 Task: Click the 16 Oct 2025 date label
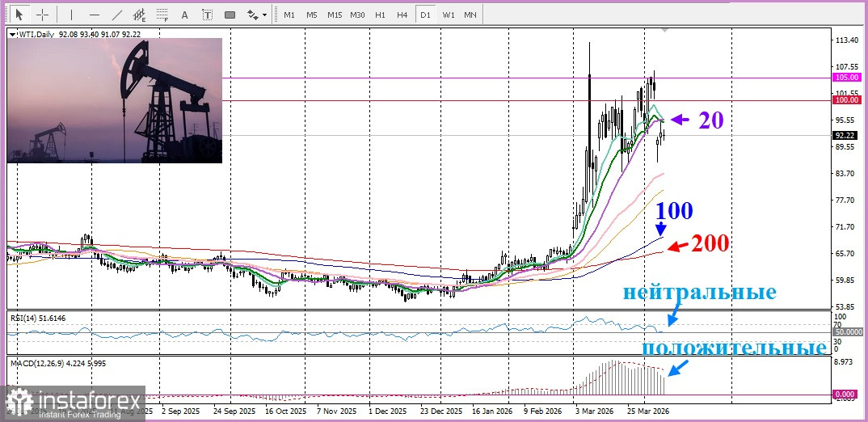coord(284,412)
